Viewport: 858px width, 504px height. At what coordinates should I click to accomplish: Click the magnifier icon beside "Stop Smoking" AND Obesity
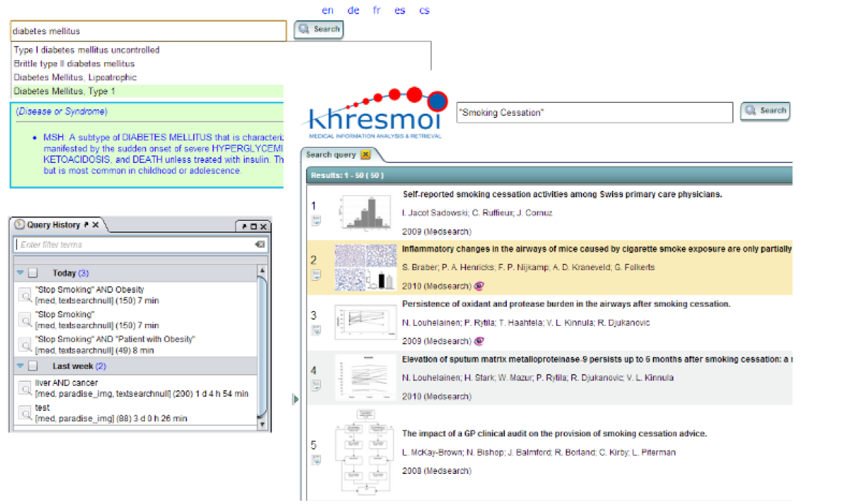tap(25, 295)
